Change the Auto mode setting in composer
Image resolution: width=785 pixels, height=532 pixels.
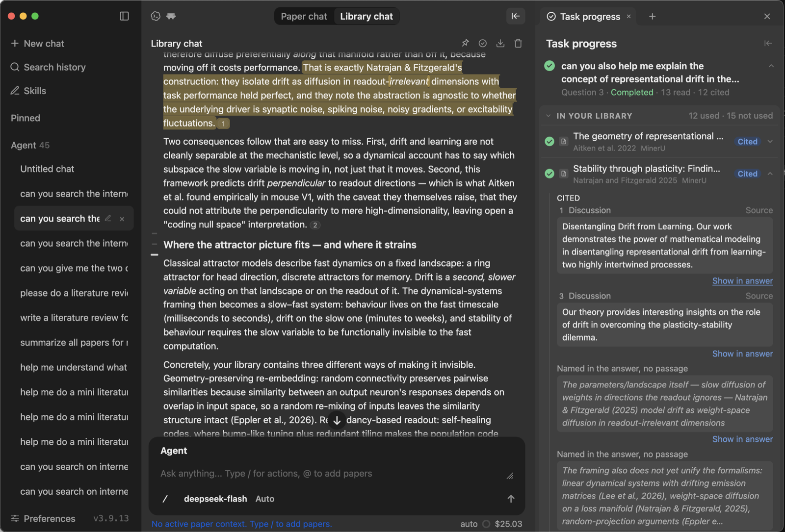pos(265,499)
